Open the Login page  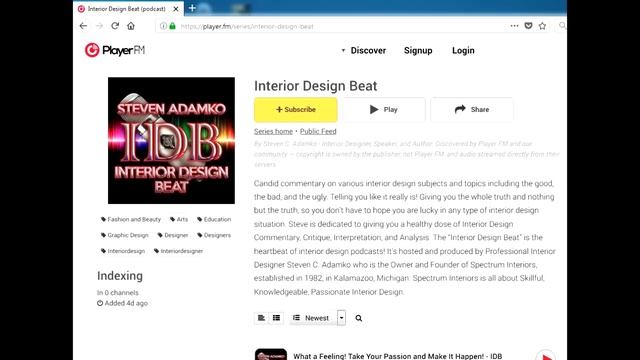coord(463,50)
